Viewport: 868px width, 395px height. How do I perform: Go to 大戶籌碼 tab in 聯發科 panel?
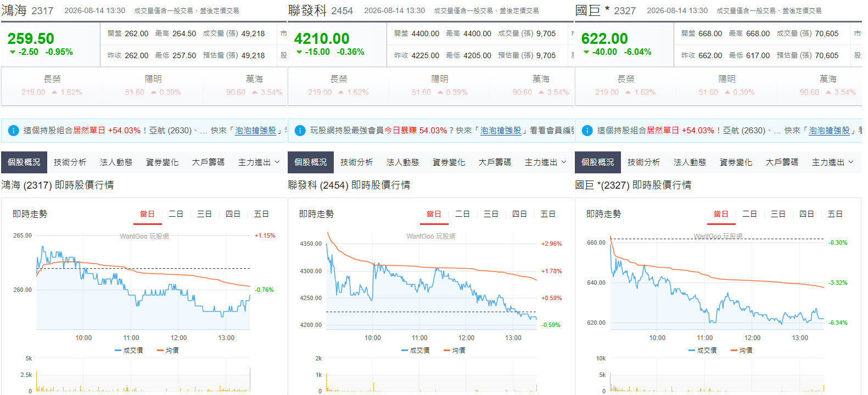[495, 162]
